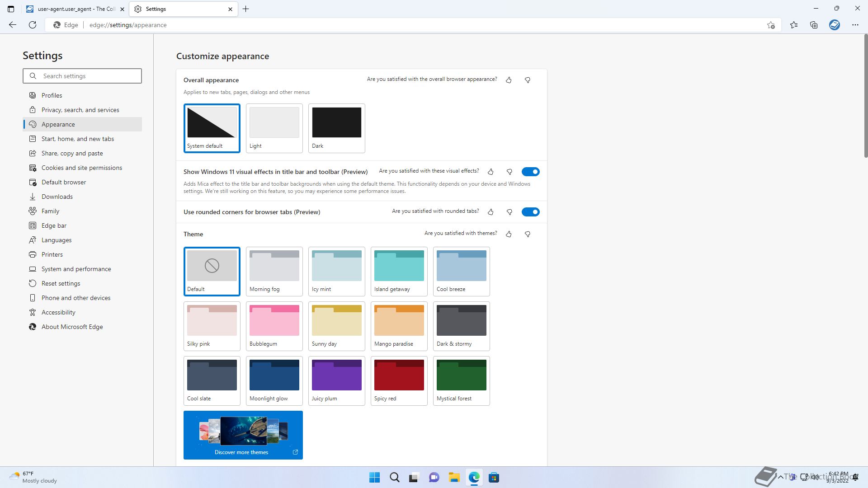This screenshot has width=868, height=488.
Task: Thumbs up the themes question
Action: tap(509, 234)
